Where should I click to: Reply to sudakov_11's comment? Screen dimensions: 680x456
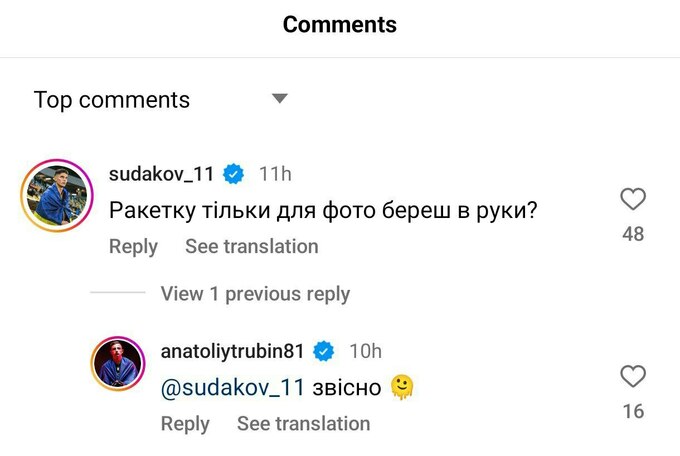pyautogui.click(x=133, y=246)
